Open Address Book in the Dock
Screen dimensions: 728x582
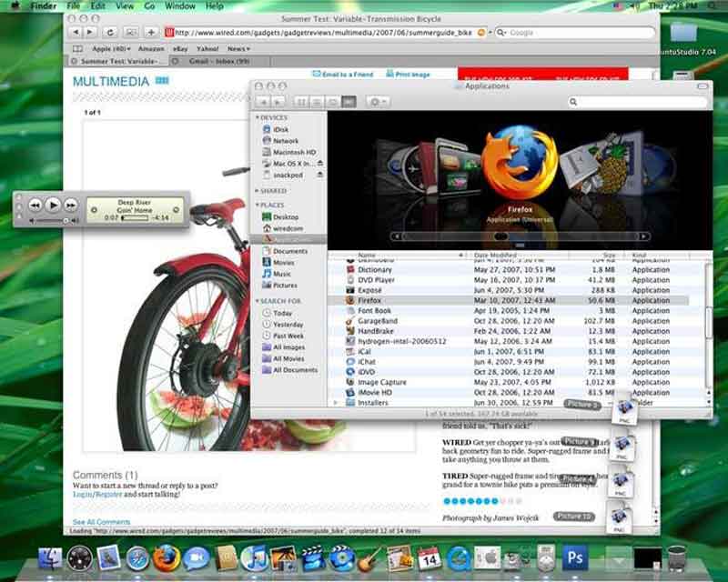pos(226,557)
